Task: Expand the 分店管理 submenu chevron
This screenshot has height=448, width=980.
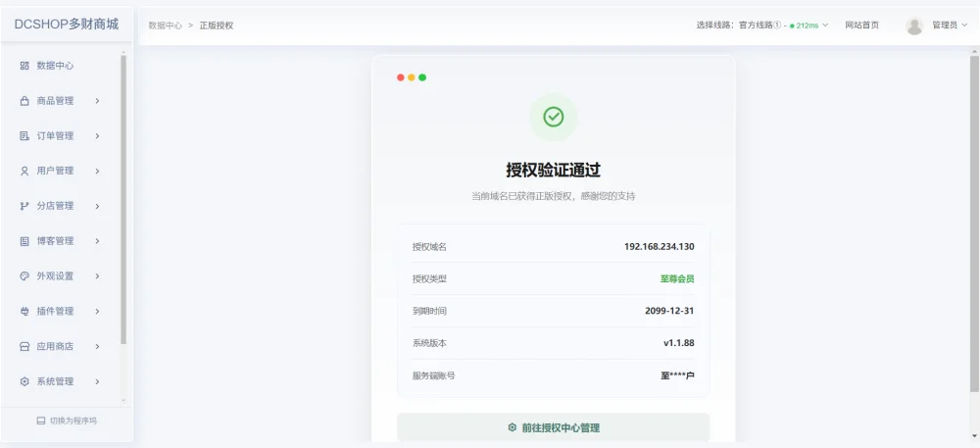Action: click(x=97, y=206)
